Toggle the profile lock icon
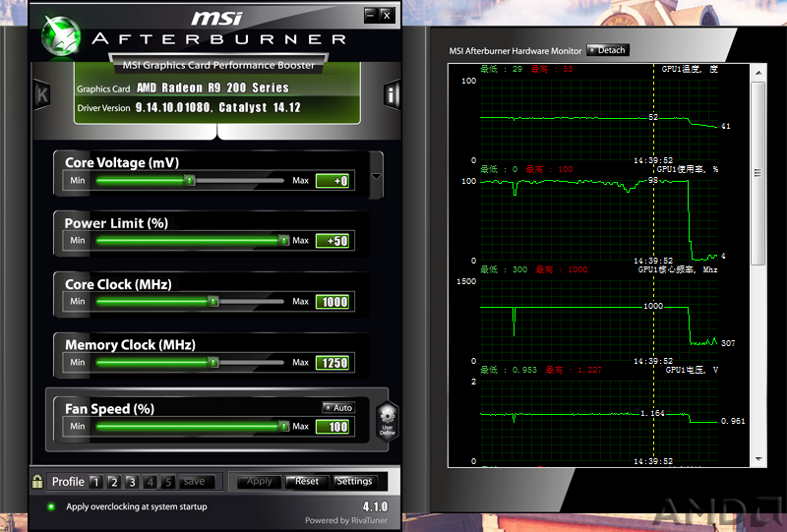 pos(37,481)
